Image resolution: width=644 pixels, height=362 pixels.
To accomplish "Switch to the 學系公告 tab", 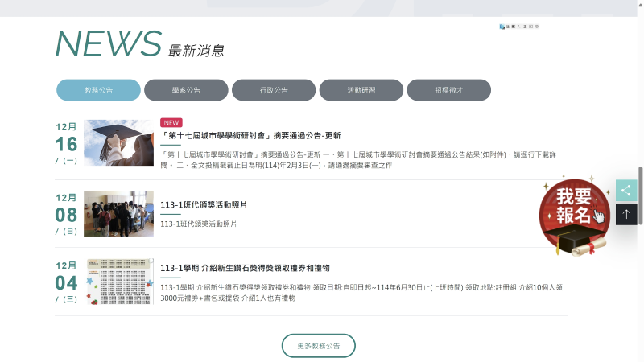I will coord(186,90).
